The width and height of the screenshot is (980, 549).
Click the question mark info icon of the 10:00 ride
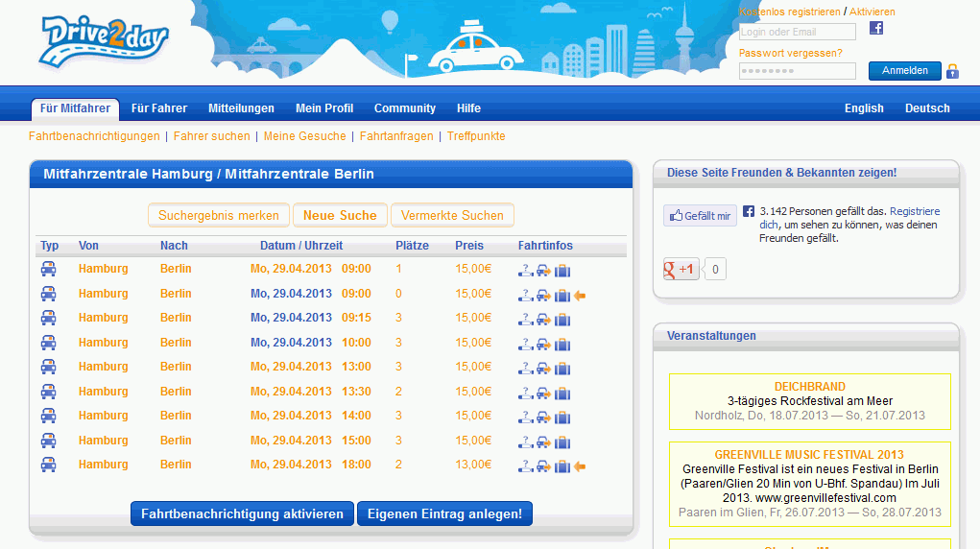pyautogui.click(x=525, y=344)
